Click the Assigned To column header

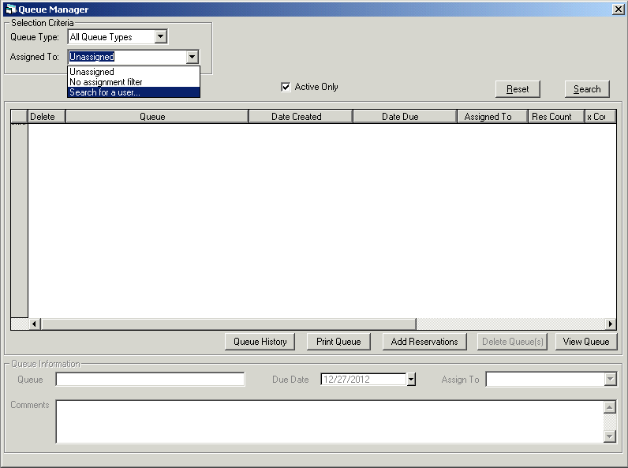pos(492,116)
